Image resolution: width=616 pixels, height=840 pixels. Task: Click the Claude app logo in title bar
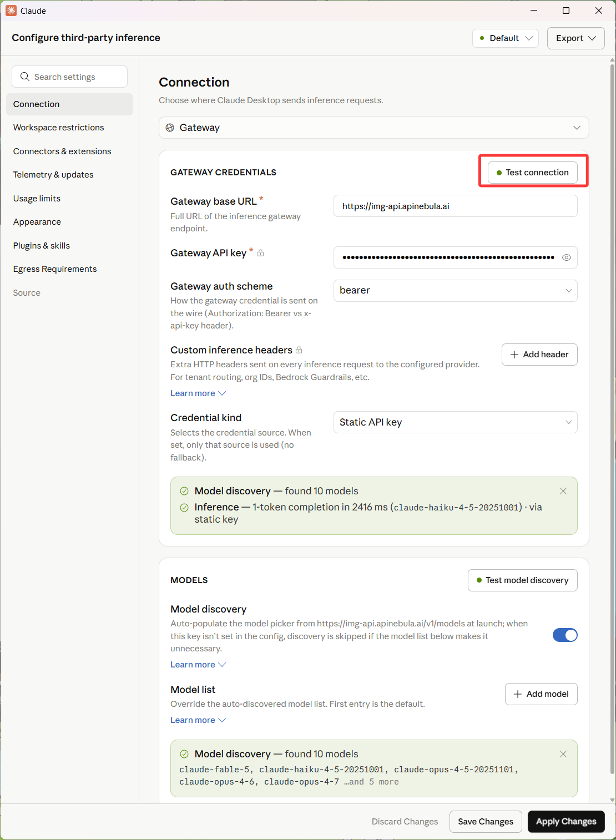click(x=11, y=11)
